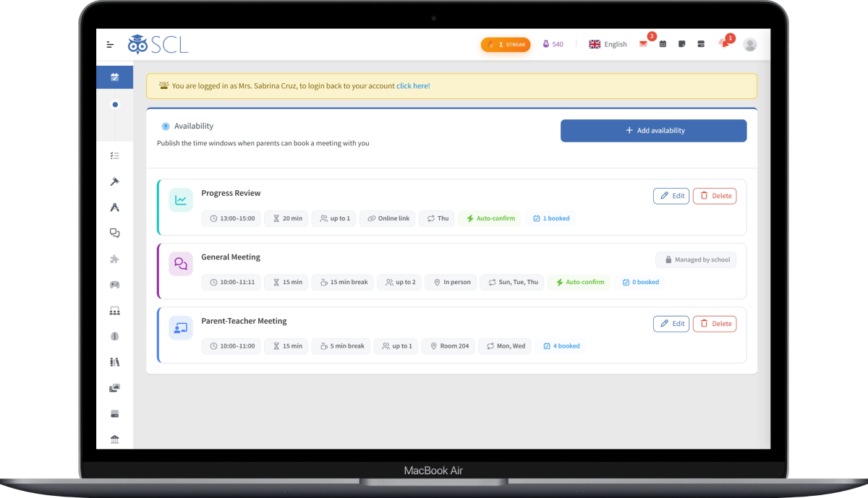Open the checklist sidebar icon
868x498 pixels.
click(114, 155)
